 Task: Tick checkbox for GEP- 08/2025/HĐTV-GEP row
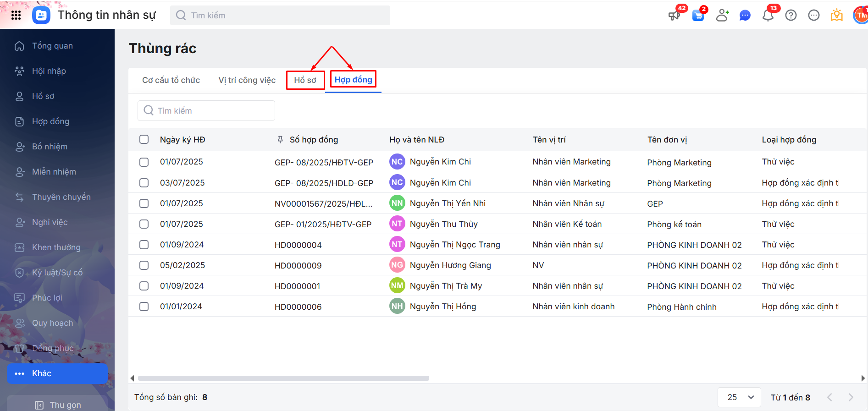144,162
